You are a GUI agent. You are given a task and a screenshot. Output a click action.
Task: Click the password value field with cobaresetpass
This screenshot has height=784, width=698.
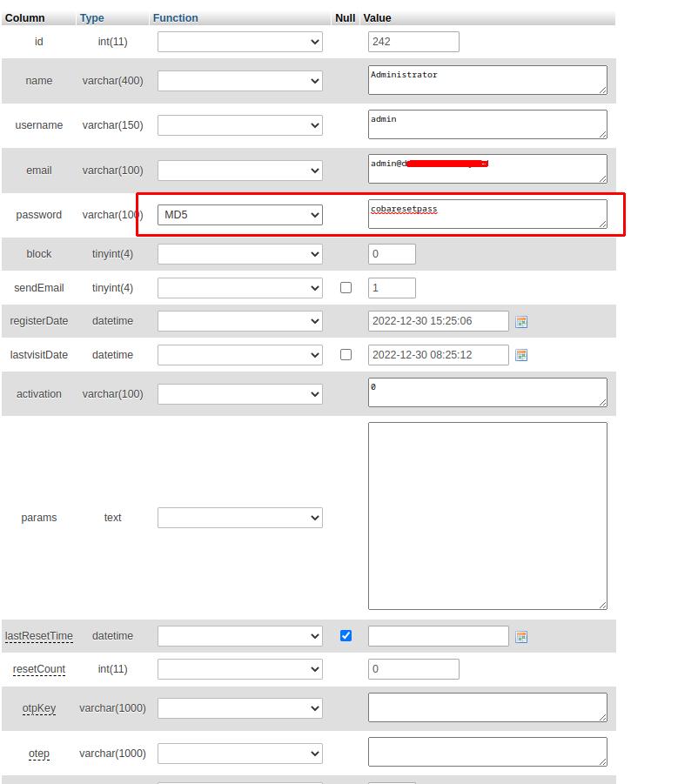(x=487, y=214)
